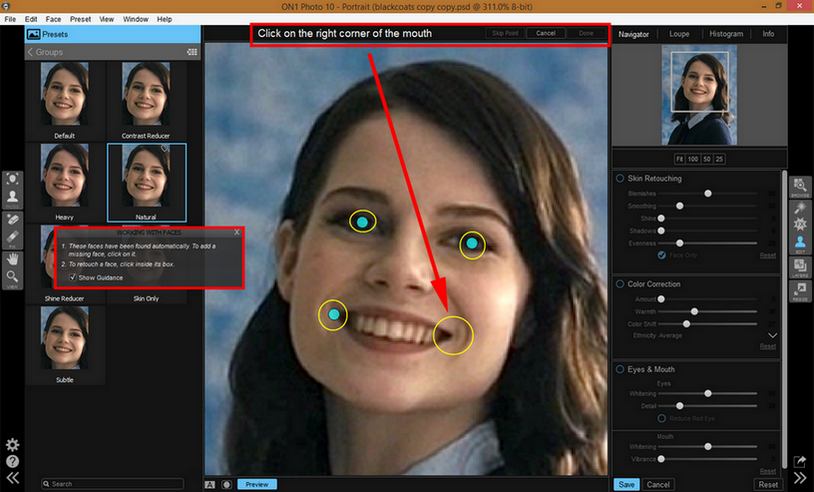
Task: Open preferences with the gear icon
Action: point(12,445)
